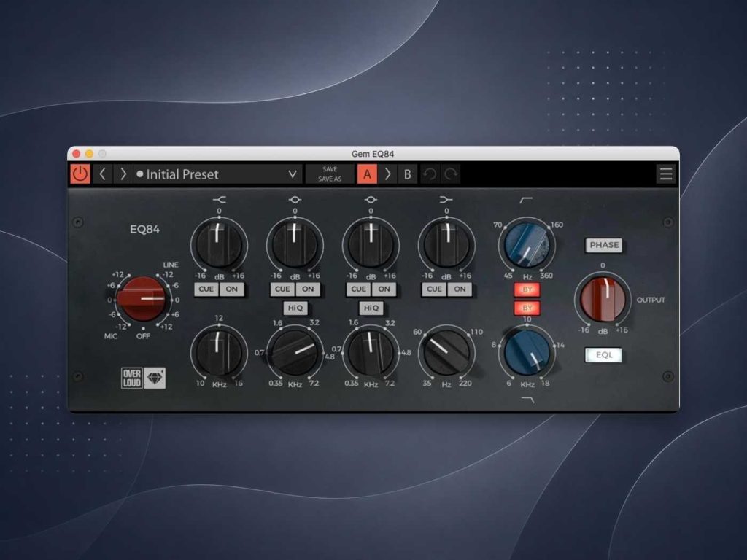Click the high shelf frequency knob at 12 KHz
The height and width of the screenshot is (560, 747).
(219, 352)
